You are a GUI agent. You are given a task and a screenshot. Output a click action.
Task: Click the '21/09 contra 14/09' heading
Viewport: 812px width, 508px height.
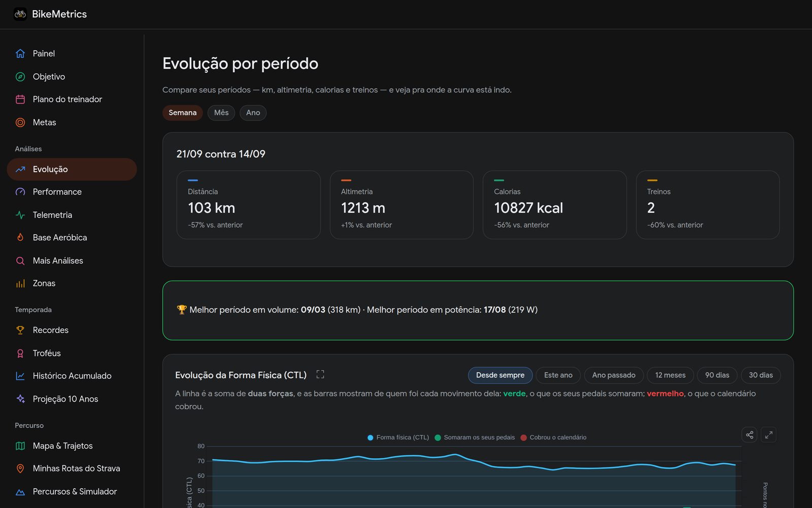click(x=221, y=154)
